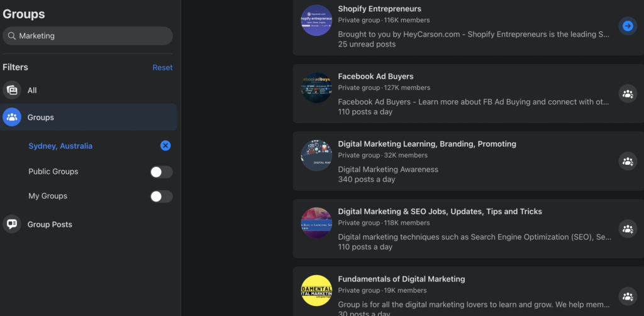Viewport: 644px width, 316px height.
Task: Select the Group Posts filter icon
Action: click(12, 224)
